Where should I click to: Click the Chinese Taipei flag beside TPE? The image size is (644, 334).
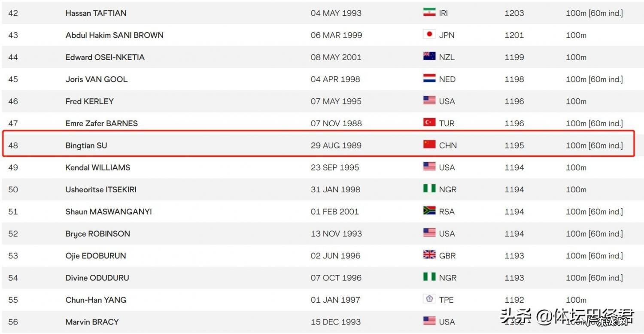pyautogui.click(x=429, y=299)
